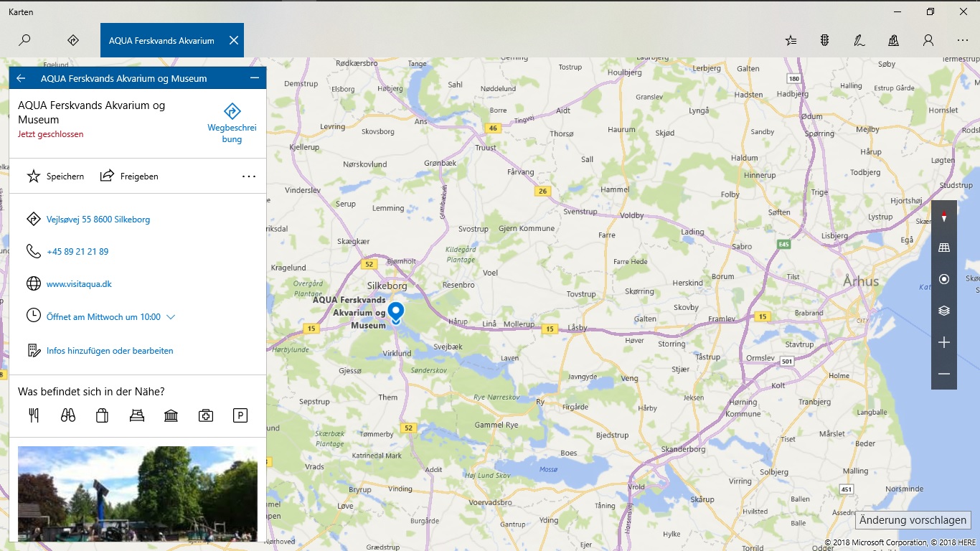Click the search magnifier icon

(24, 40)
